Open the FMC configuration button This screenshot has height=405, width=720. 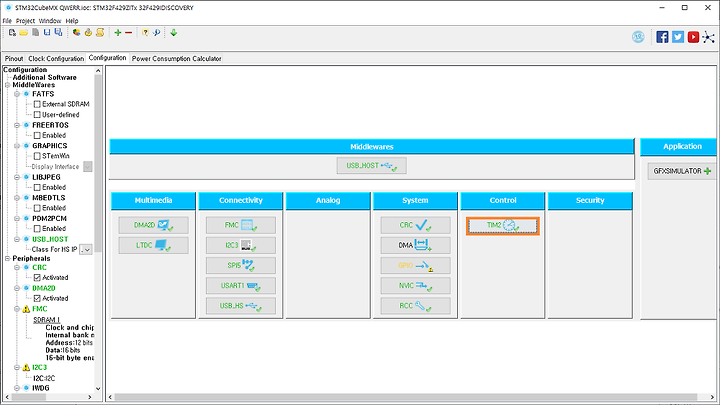[241, 225]
